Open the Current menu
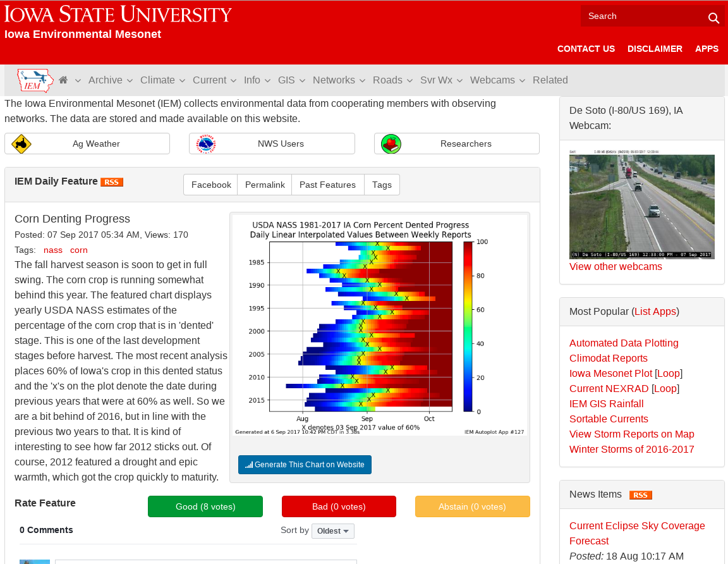 point(214,80)
